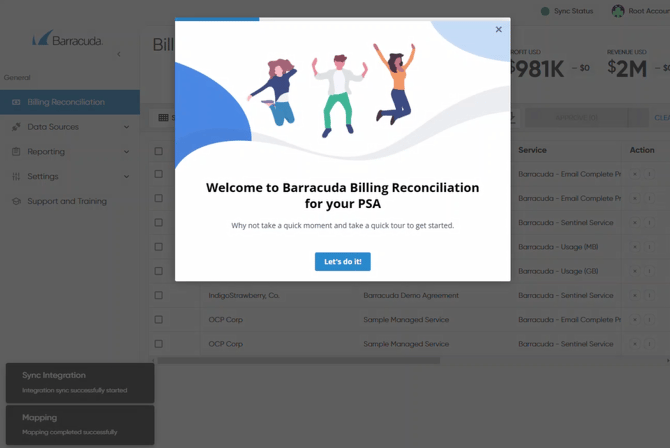
Task: Open the Root Account avatar menu
Action: click(x=618, y=11)
